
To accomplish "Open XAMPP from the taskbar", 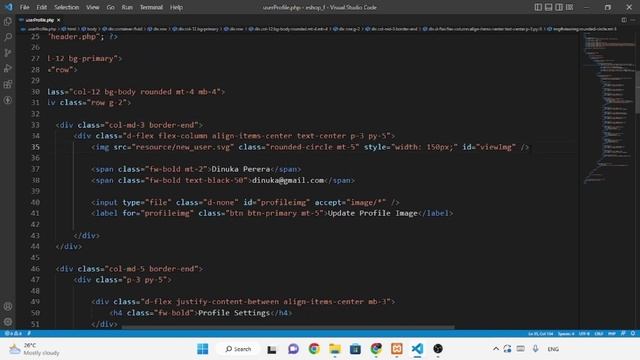I will coord(396,349).
